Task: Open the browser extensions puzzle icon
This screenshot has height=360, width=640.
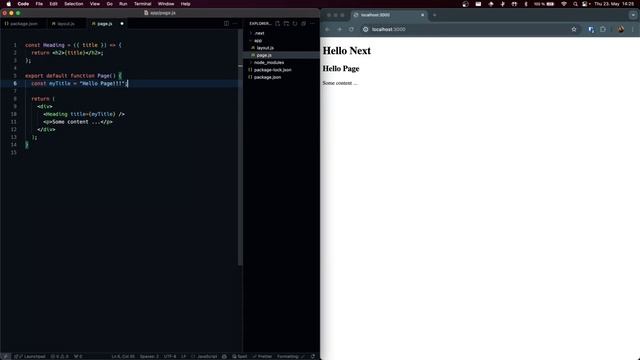Action: click(603, 29)
